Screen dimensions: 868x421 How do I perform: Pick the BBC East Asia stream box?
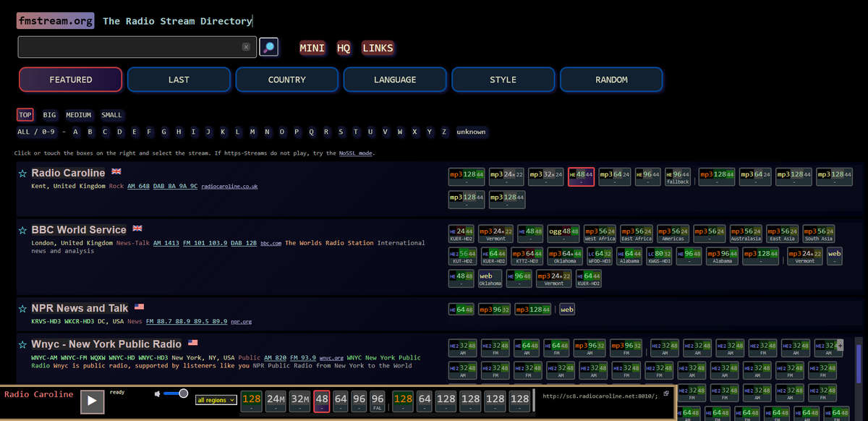pyautogui.click(x=782, y=234)
